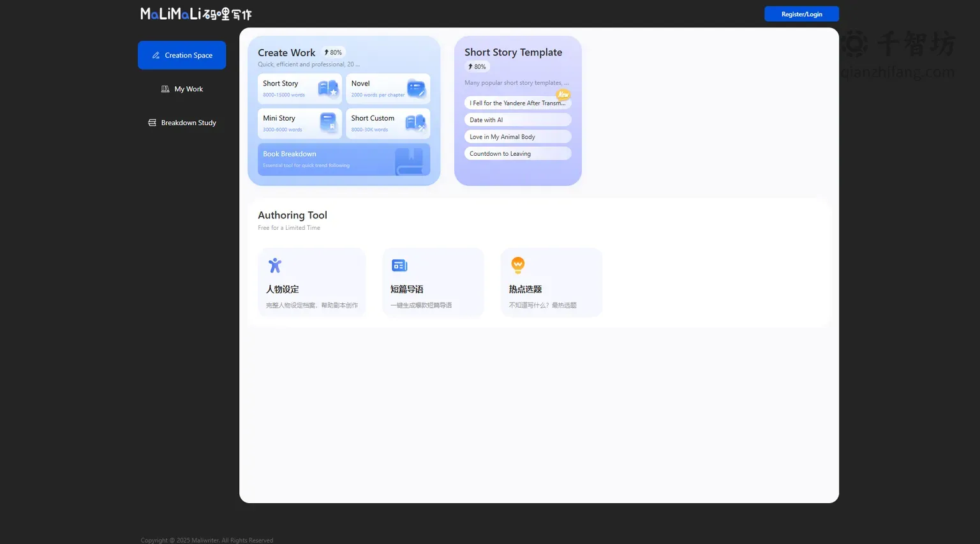Pick the Countdown to Leaving template
The height and width of the screenshot is (544, 980).
coord(518,154)
